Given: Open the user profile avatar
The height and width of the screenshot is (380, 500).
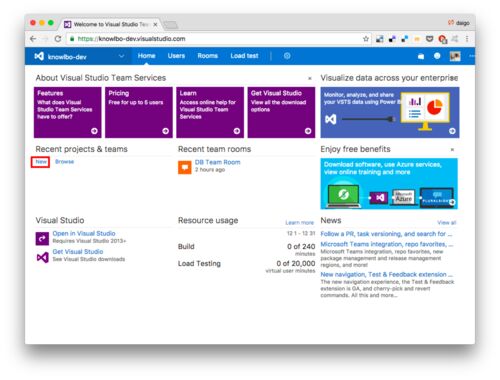Looking at the screenshot, I should pos(455,56).
